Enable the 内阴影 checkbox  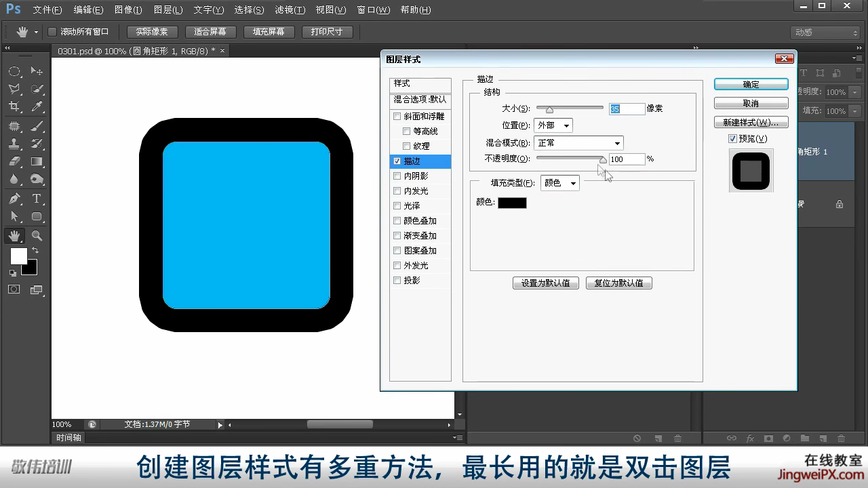point(397,176)
